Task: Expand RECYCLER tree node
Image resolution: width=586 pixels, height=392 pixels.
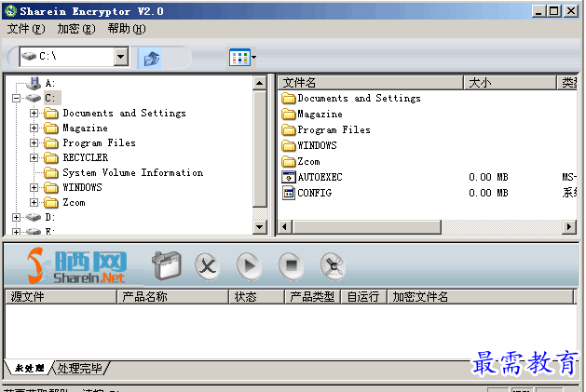Action: pyautogui.click(x=34, y=157)
